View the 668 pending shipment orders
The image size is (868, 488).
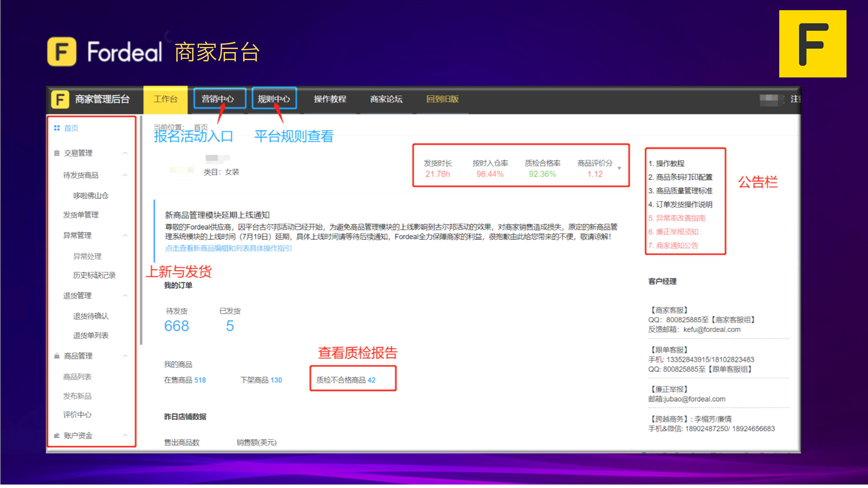tap(177, 326)
